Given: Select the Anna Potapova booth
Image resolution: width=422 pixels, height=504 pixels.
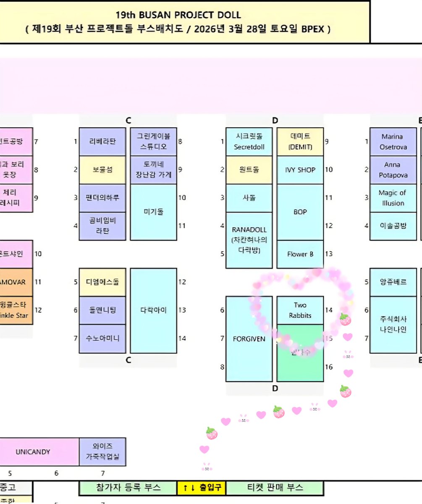Looking at the screenshot, I should click(x=393, y=170).
